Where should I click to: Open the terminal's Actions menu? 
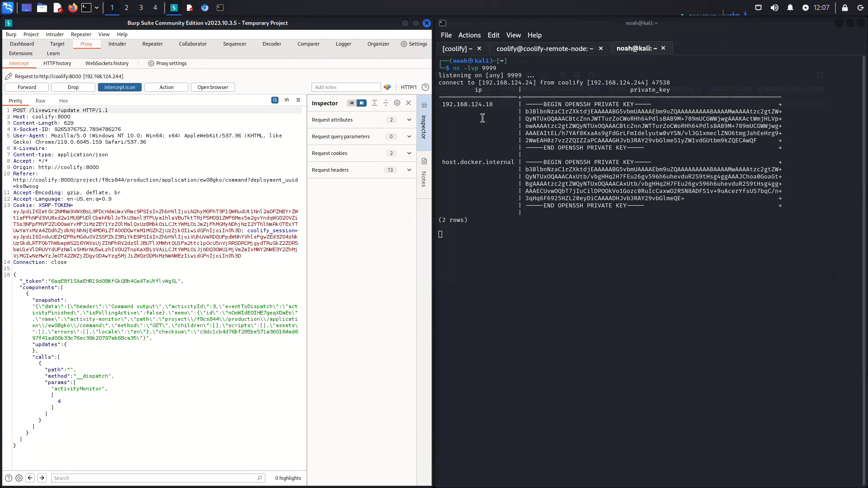469,35
